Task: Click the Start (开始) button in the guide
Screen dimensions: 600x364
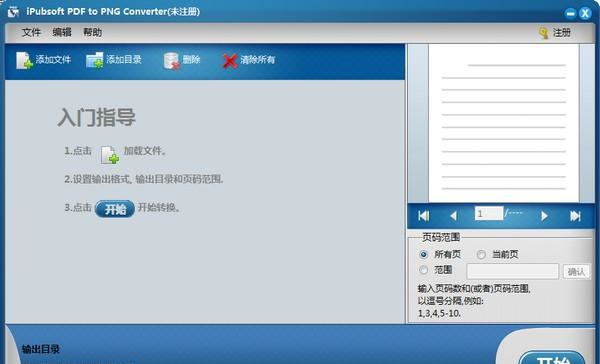Action: tap(115, 209)
